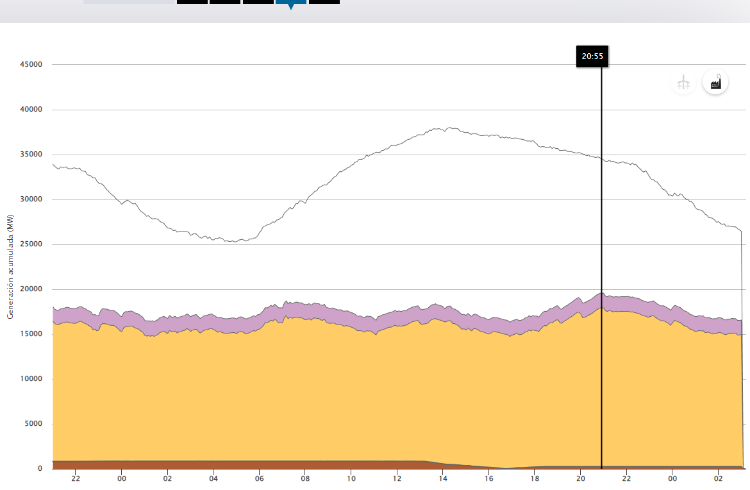Click the factory non-renewable generation icon
This screenshot has height=490, width=750.
[715, 83]
